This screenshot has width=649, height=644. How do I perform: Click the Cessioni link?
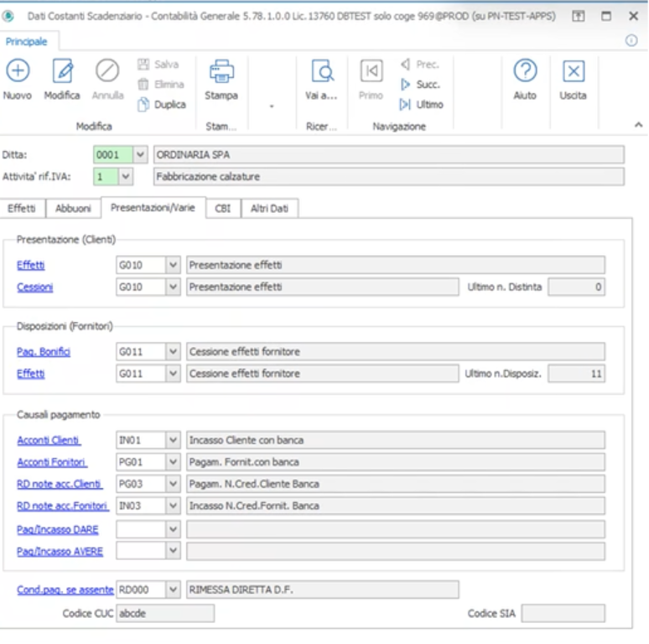[34, 287]
